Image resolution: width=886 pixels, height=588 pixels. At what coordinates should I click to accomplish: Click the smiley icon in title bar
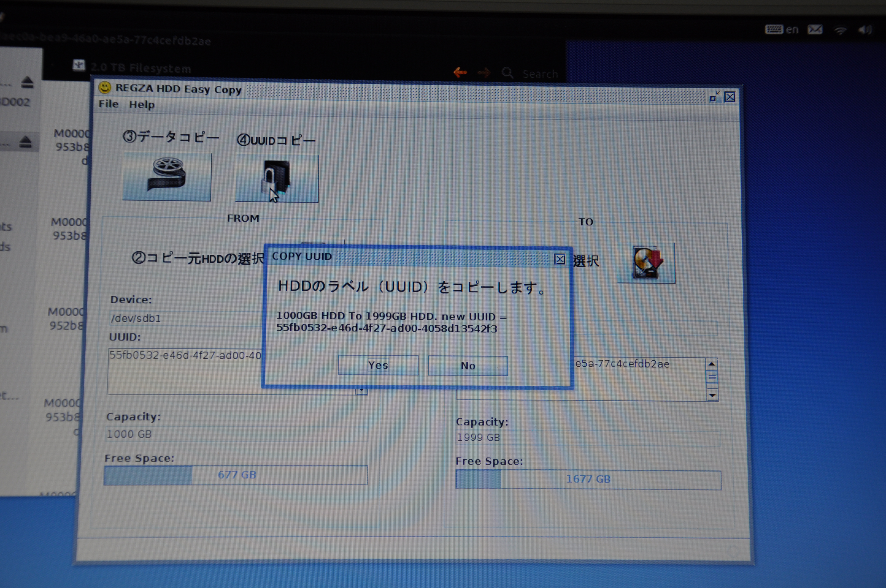105,88
